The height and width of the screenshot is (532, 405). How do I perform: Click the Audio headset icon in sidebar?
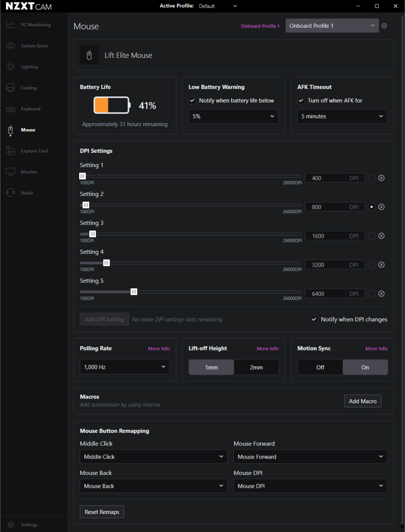(11, 193)
